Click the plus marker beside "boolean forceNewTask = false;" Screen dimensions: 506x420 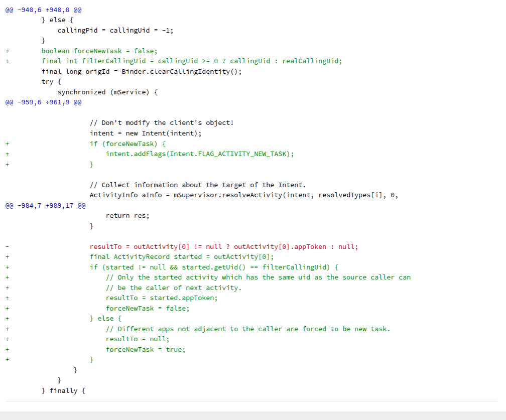coord(8,51)
